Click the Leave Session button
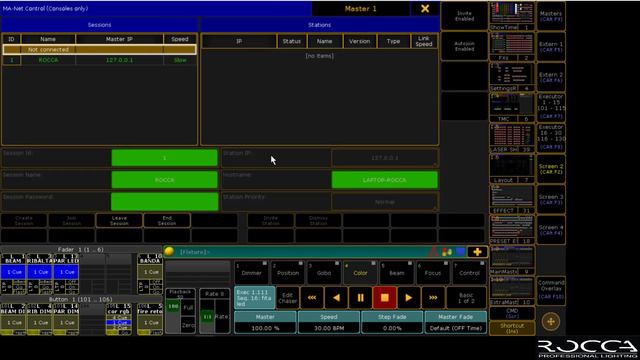The width and height of the screenshot is (640, 360). pyautogui.click(x=119, y=220)
